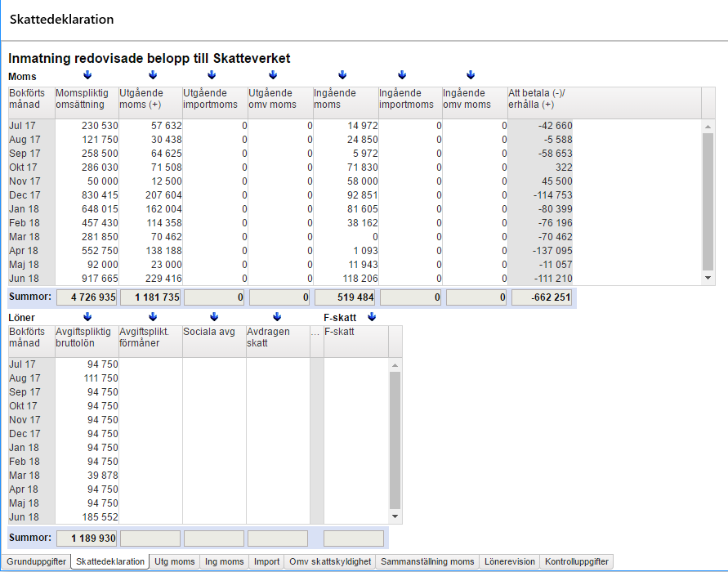Click the blue arrow above Ingående moms column
The image size is (728, 572).
pos(342,74)
